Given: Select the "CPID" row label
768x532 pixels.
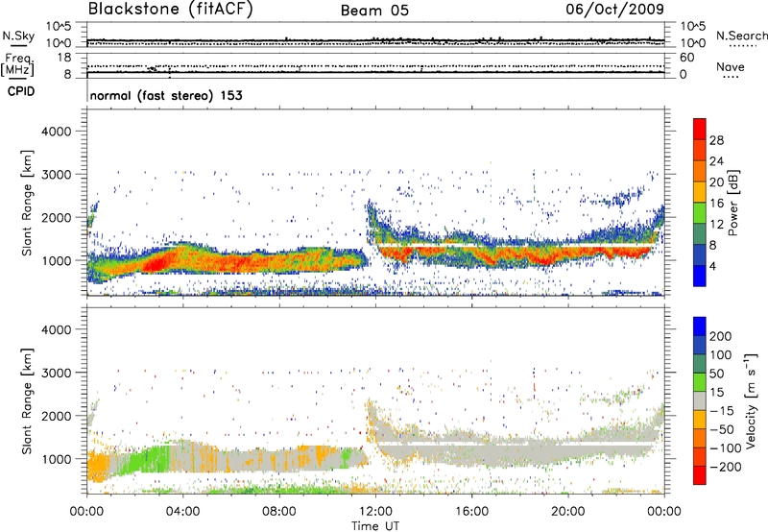Looking at the screenshot, I should click(21, 91).
